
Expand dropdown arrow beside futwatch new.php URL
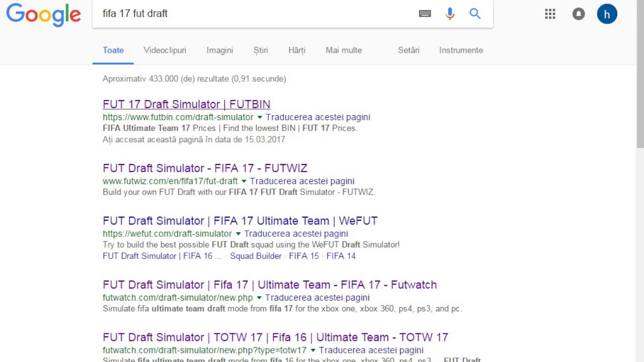point(259,298)
